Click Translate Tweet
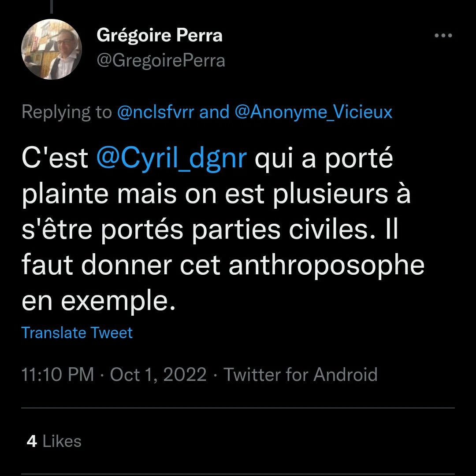476x476 pixels. coord(77,332)
